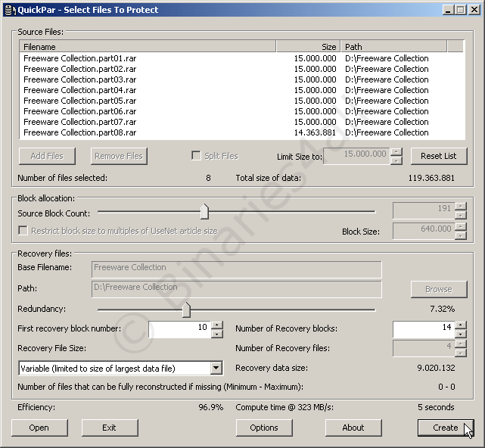The image size is (485, 448).
Task: Click the Base Filename field
Action: (x=236, y=269)
